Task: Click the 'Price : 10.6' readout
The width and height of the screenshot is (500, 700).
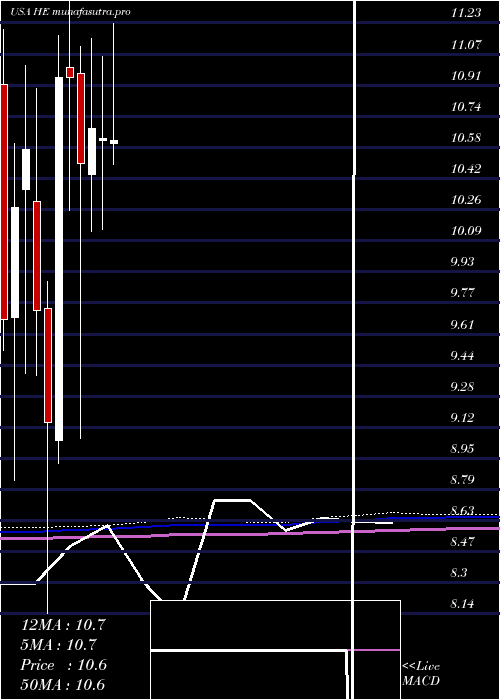Action: coord(63,665)
